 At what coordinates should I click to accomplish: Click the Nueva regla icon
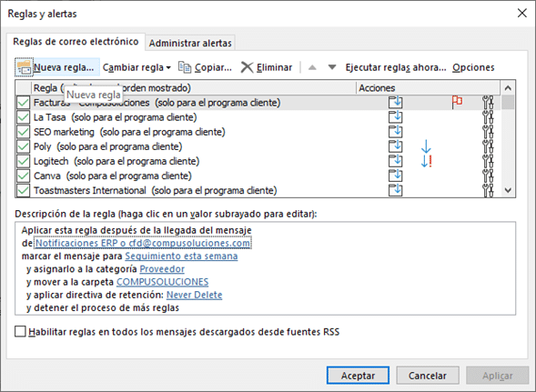coord(24,67)
